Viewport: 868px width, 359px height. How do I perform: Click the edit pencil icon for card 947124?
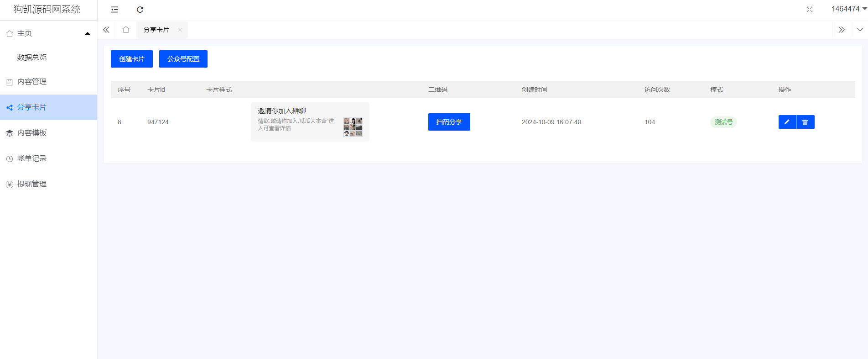coord(787,122)
